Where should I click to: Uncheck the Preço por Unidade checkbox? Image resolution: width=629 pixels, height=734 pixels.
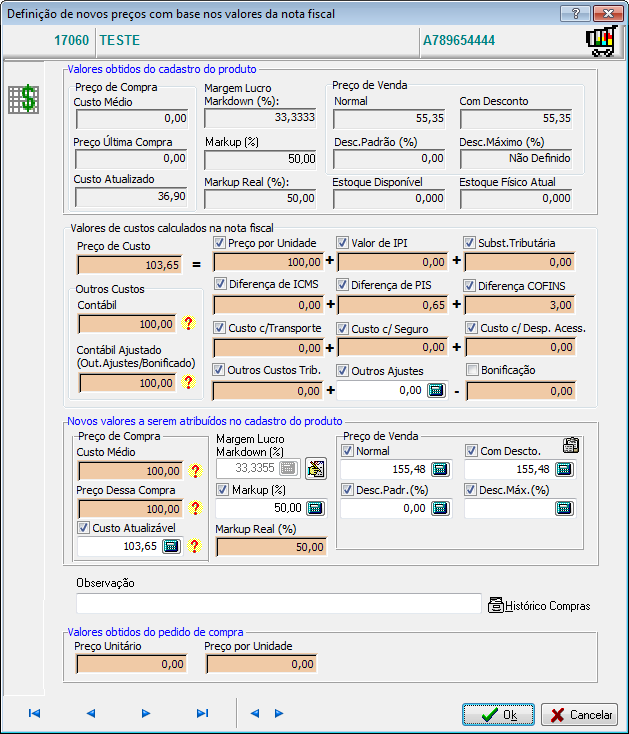tap(220, 243)
